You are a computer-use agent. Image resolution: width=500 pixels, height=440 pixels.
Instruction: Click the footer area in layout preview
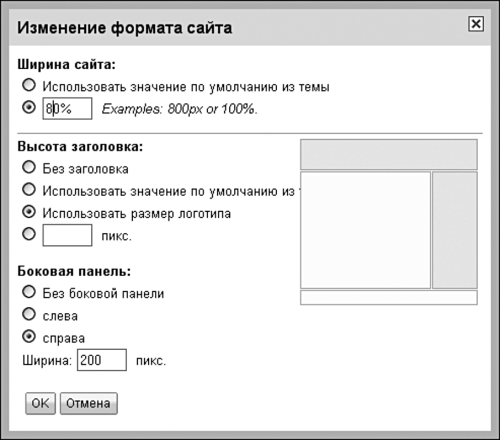click(389, 297)
